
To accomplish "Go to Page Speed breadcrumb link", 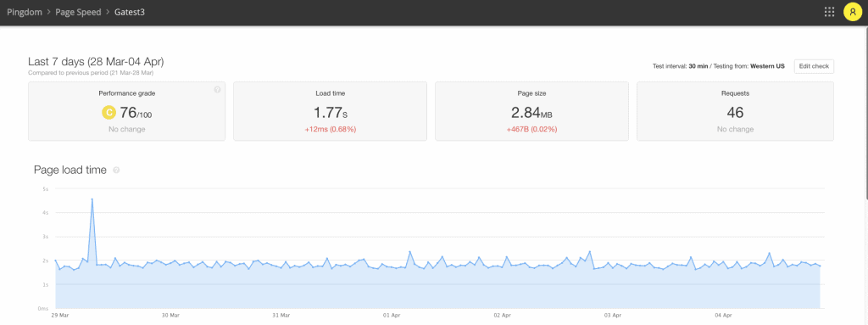I will click(78, 12).
